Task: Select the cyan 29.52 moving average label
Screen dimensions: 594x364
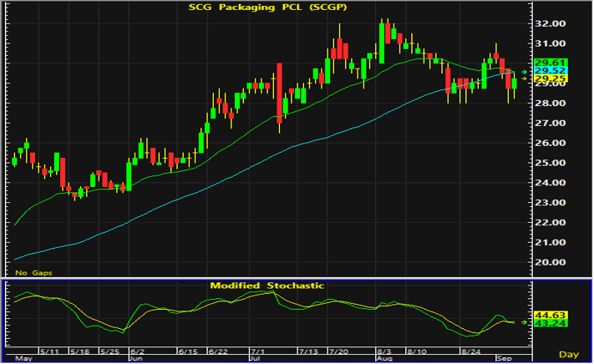Action: 551,71
